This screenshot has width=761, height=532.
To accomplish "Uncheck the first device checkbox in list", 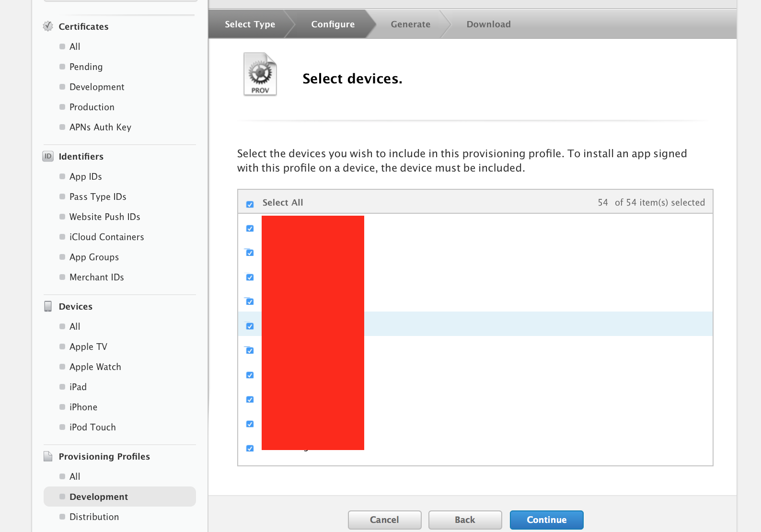I will 250,229.
